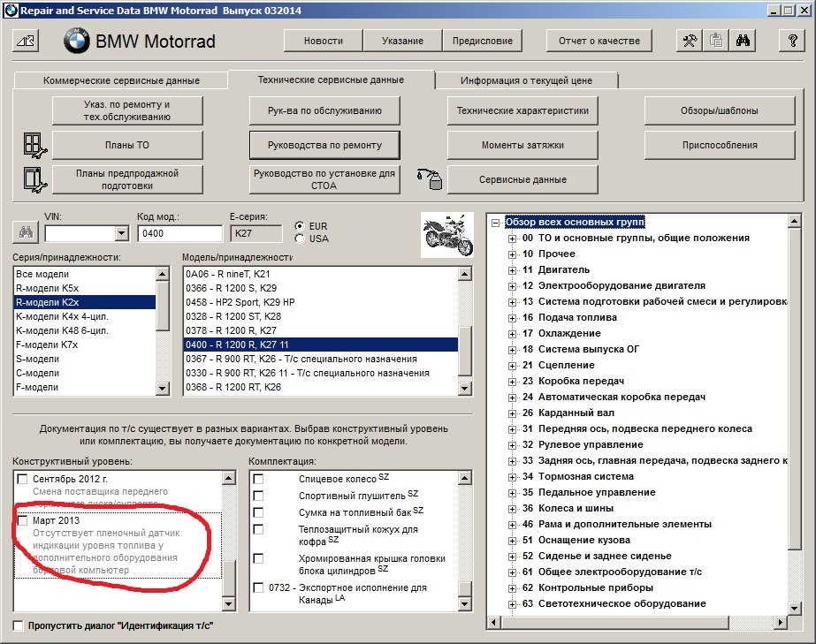Viewport: 816px width, 644px height.
Task: Open help with the question mark button
Action: 791,41
